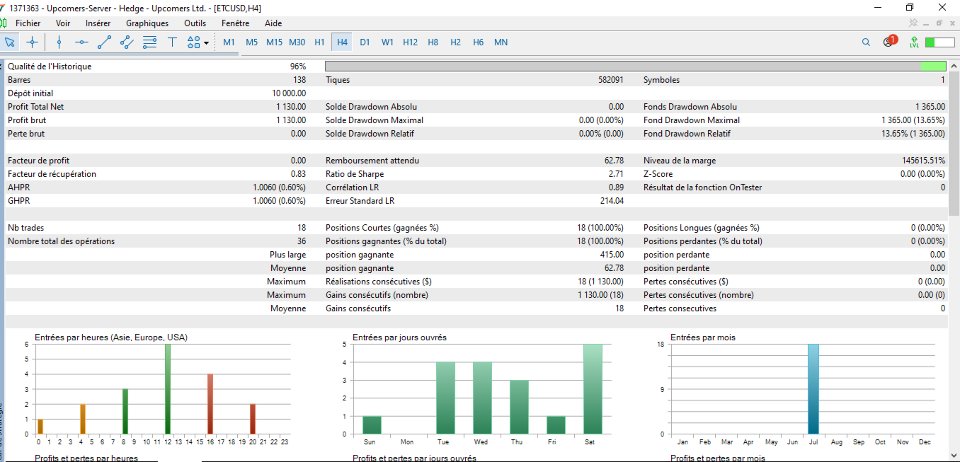This screenshot has width=960, height=462.
Task: Click the green LVL icon
Action: click(914, 42)
